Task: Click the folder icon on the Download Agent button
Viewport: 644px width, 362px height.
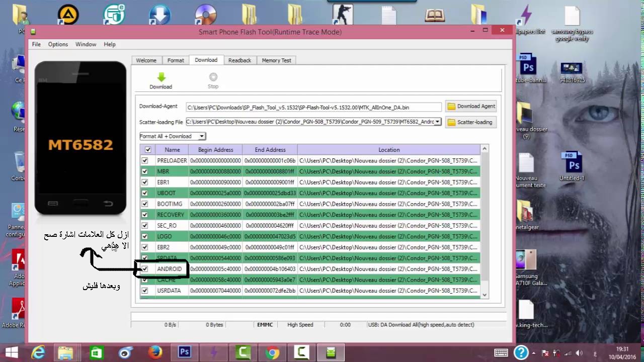Action: 451,106
